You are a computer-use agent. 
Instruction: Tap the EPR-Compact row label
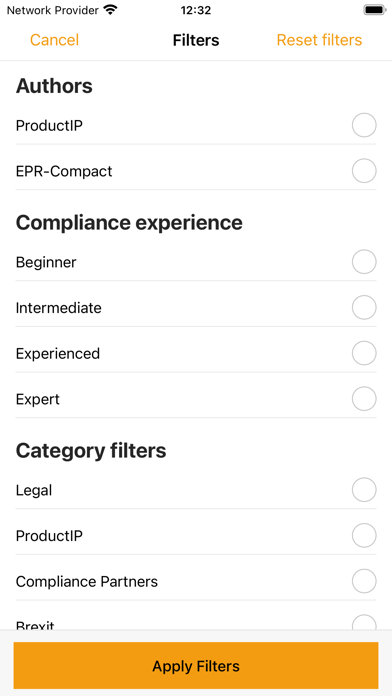(x=64, y=171)
